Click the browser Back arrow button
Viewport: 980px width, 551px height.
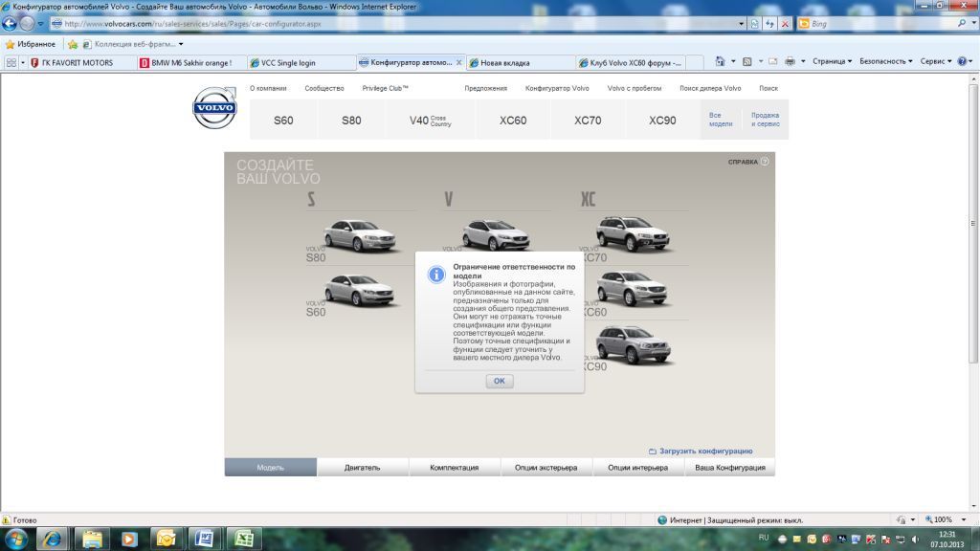click(10, 24)
